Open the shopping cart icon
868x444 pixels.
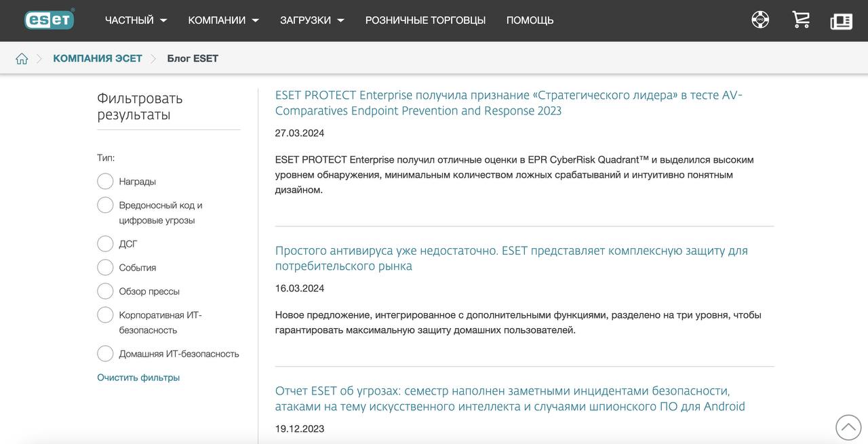point(801,20)
